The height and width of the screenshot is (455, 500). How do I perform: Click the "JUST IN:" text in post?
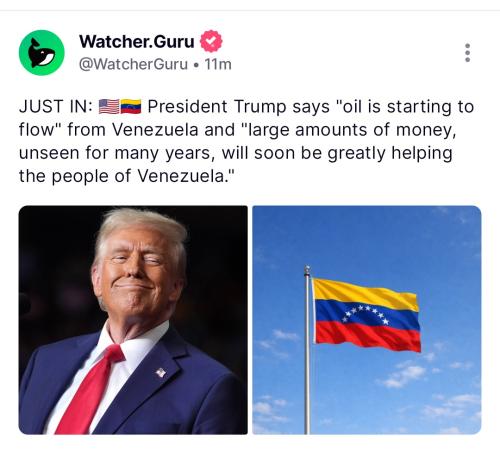pos(56,107)
